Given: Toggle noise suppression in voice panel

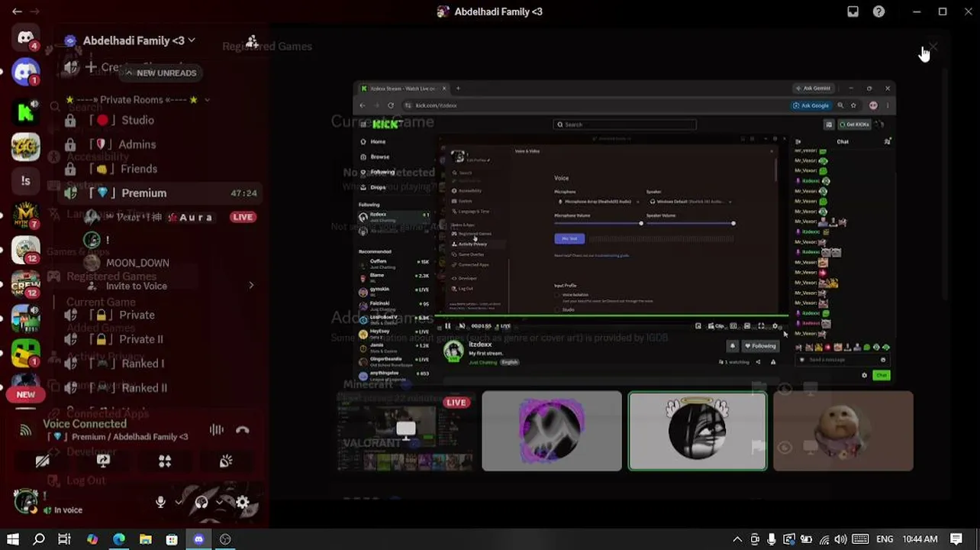Looking at the screenshot, I should [217, 430].
